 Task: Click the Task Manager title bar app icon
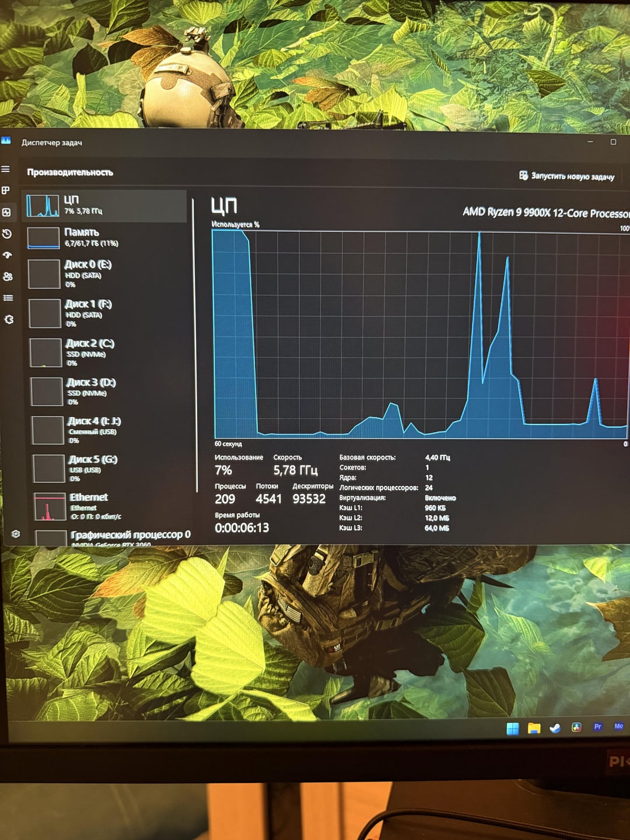pos(6,141)
